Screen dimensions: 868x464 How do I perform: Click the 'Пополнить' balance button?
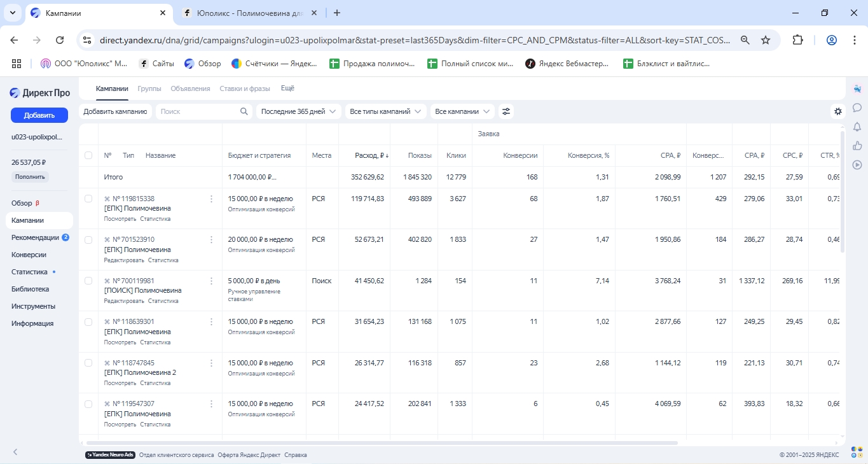[30, 177]
